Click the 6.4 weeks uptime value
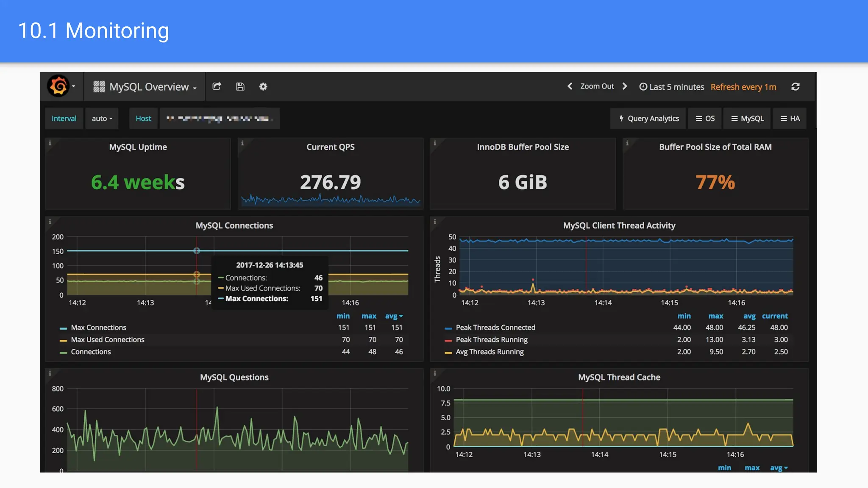 pos(138,183)
